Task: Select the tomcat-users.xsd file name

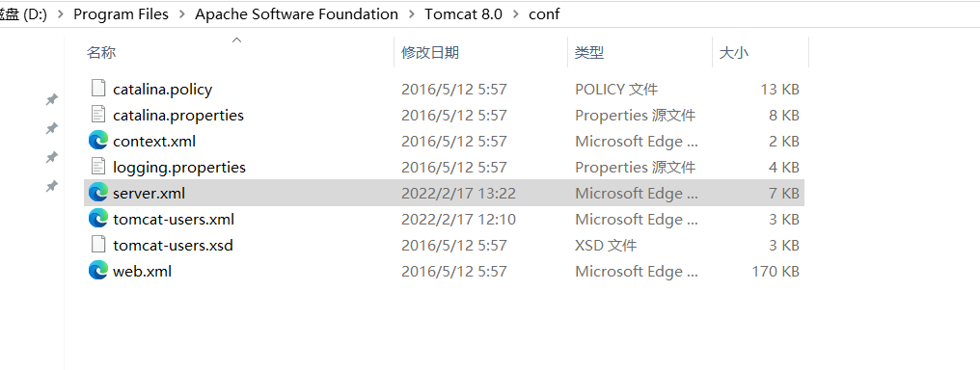Action: 173,245
